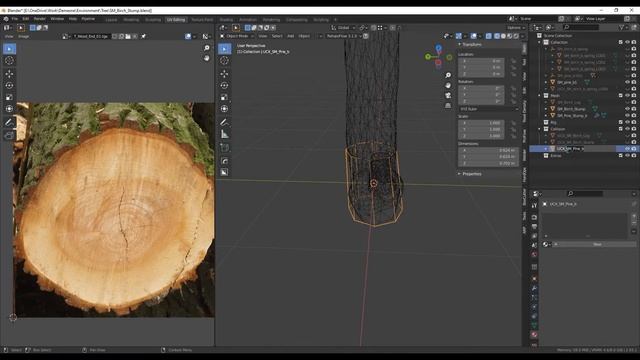The height and width of the screenshot is (360, 640).
Task: Select the Rotate tool in the UV editor
Action: pyautogui.click(x=9, y=86)
